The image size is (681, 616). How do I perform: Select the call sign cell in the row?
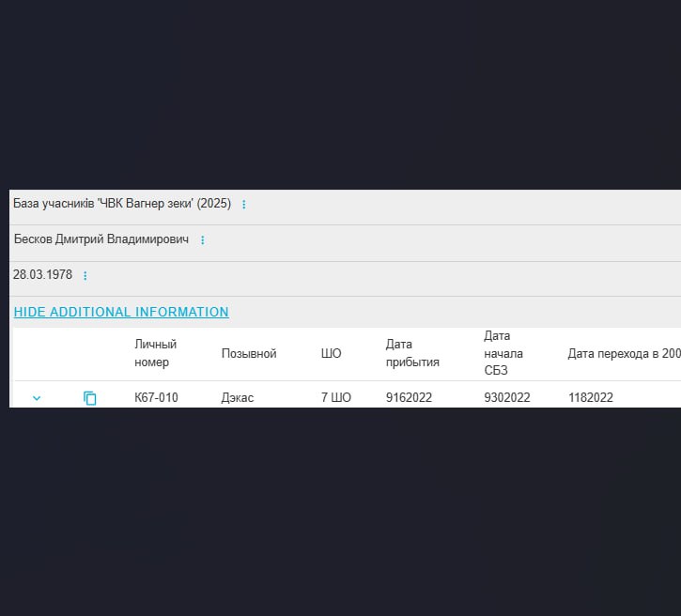pyautogui.click(x=238, y=398)
